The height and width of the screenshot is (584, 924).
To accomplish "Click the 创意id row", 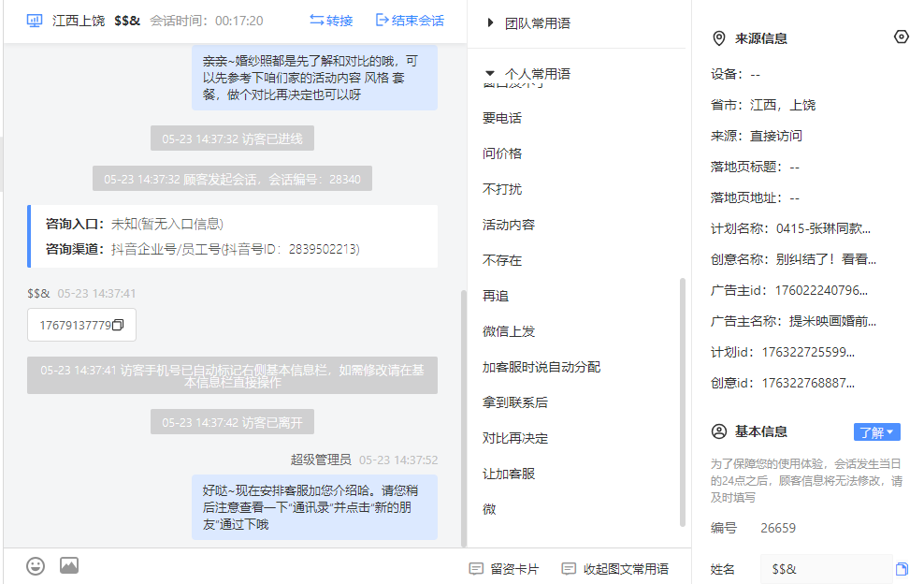I will click(783, 383).
